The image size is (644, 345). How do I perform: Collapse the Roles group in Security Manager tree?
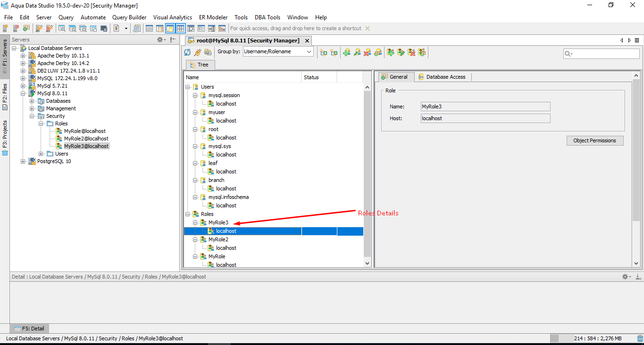(x=188, y=214)
